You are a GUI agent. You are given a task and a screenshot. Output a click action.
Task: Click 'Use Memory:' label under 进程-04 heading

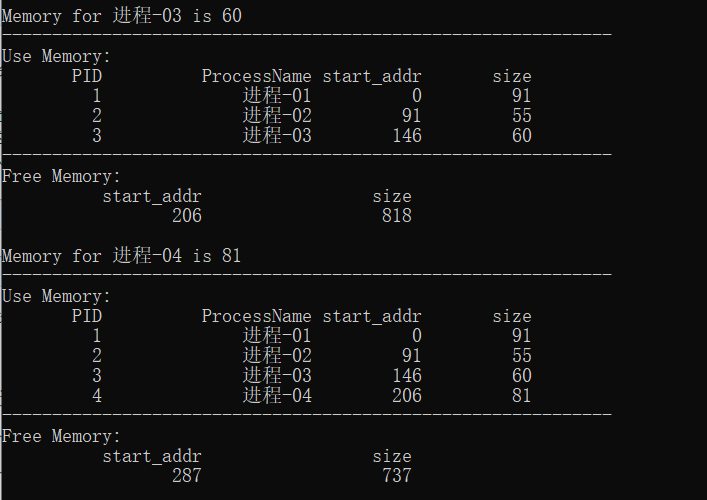click(x=56, y=296)
